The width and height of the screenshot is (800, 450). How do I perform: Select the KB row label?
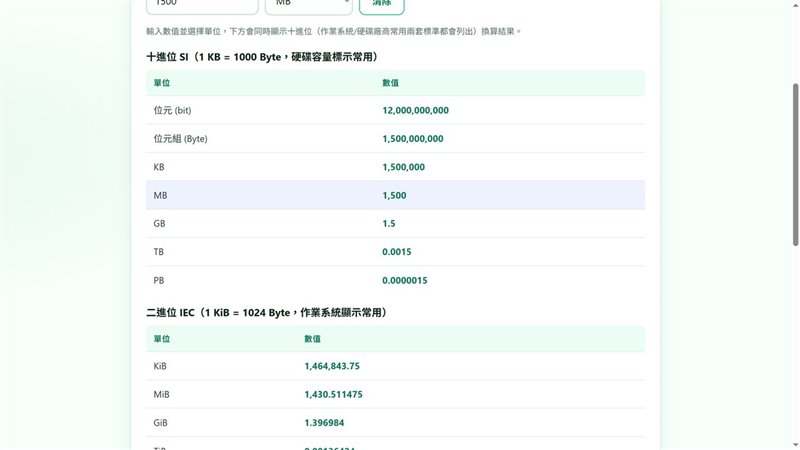pyautogui.click(x=159, y=167)
